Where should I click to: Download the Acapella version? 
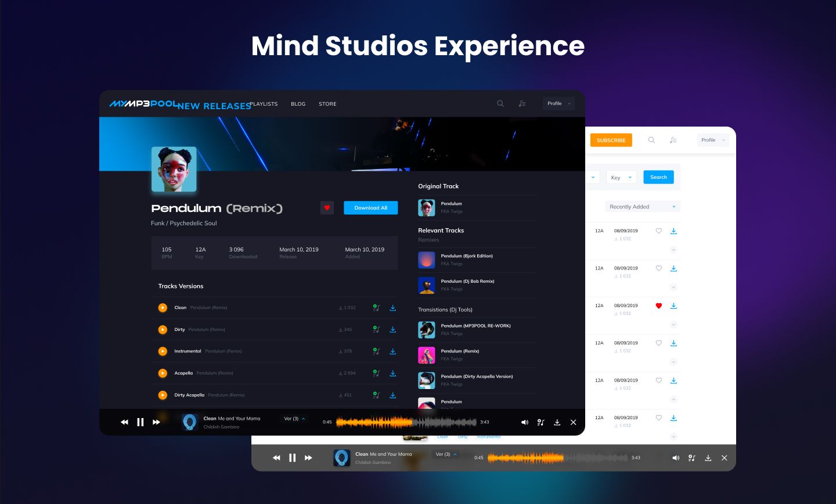point(393,373)
